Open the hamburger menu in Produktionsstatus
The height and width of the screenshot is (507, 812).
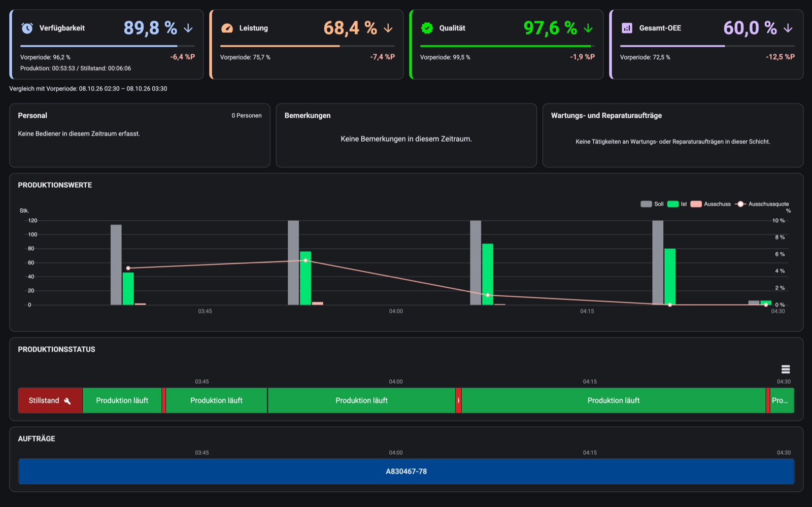(786, 369)
